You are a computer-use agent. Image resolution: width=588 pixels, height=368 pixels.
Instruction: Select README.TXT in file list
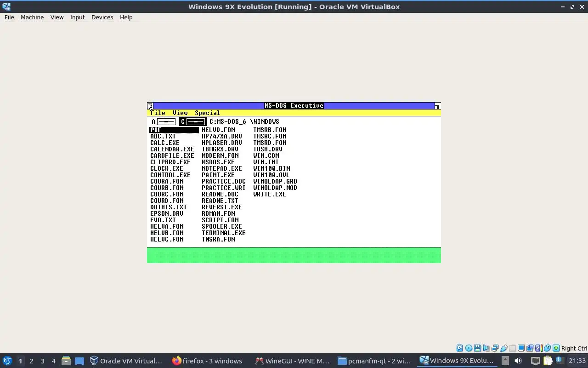coord(220,201)
